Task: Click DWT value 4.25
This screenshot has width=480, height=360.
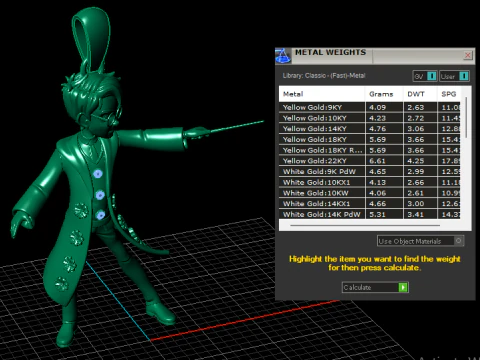Action: [416, 161]
